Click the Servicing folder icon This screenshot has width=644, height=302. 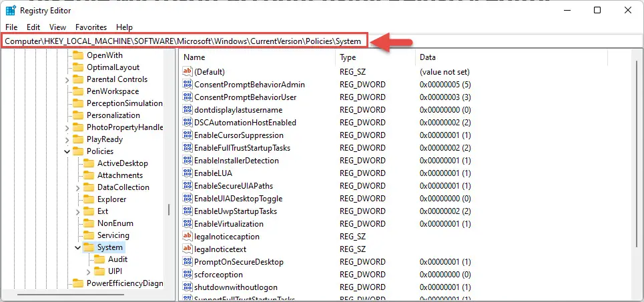click(89, 235)
